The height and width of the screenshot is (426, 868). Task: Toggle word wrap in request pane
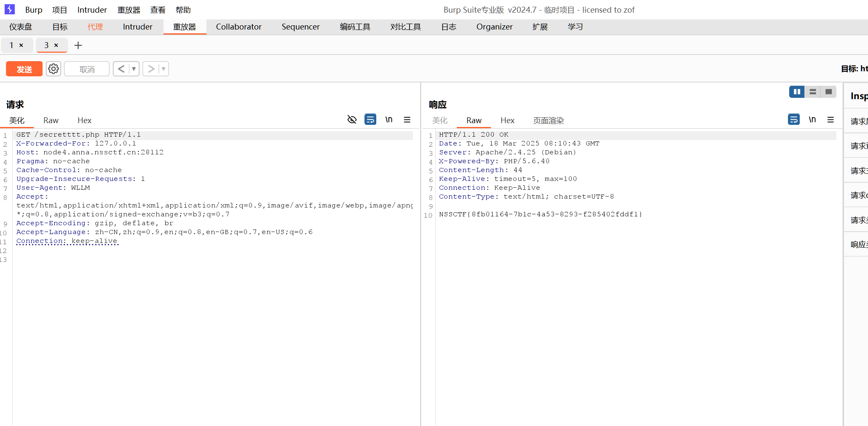tap(370, 120)
